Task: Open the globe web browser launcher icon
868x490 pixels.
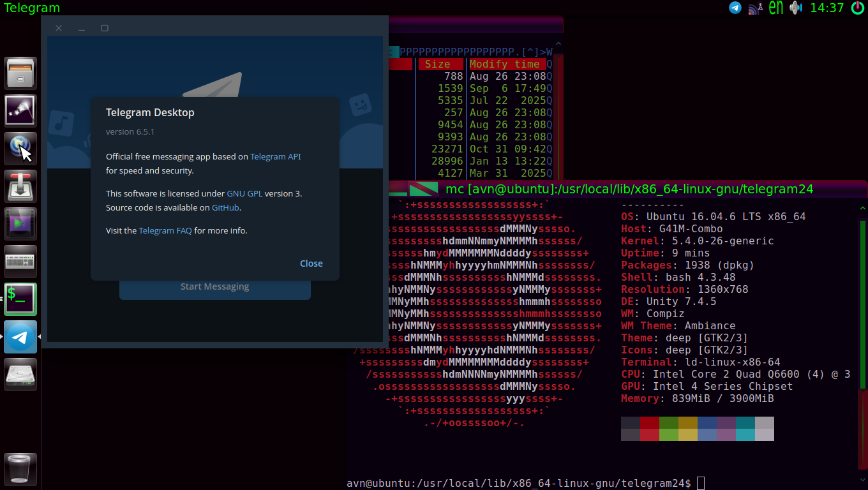Action: pos(21,149)
